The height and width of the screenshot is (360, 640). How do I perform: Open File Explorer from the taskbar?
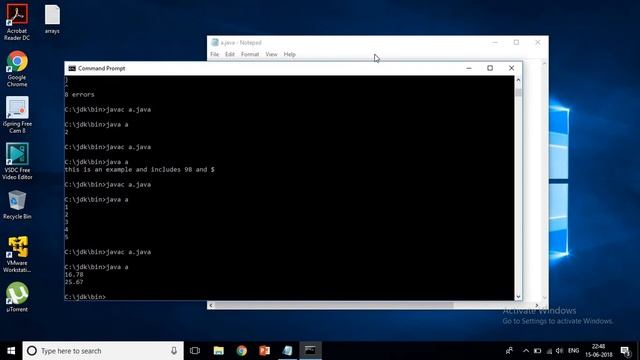tap(219, 351)
